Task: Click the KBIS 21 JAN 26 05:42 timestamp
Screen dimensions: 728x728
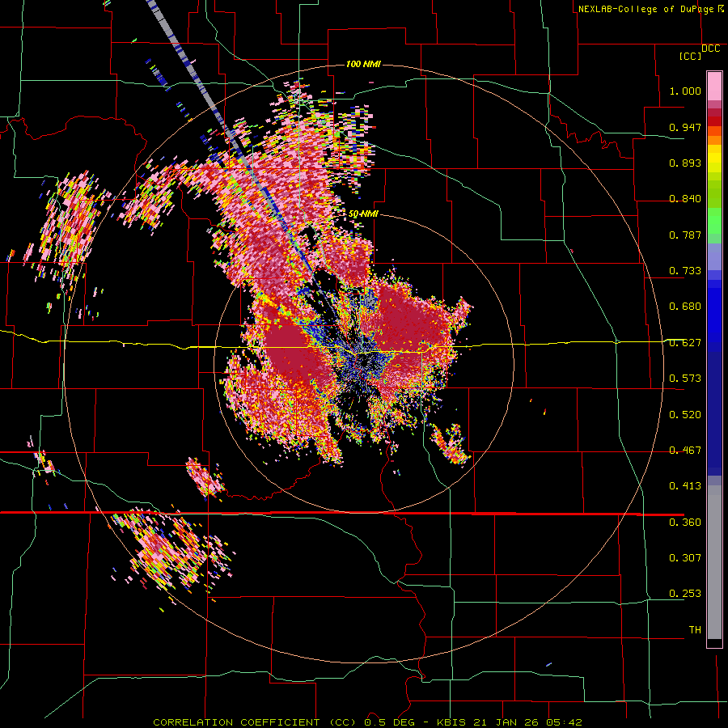Action: click(510, 722)
